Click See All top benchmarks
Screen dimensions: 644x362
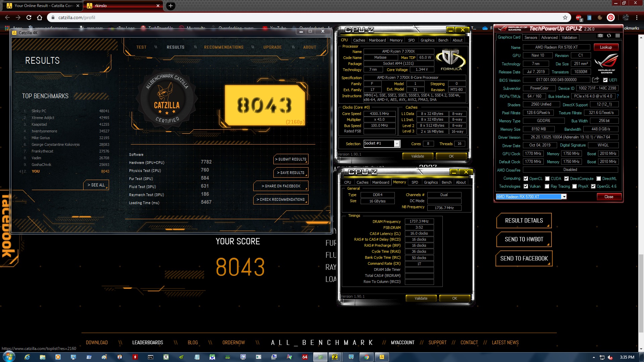click(96, 185)
